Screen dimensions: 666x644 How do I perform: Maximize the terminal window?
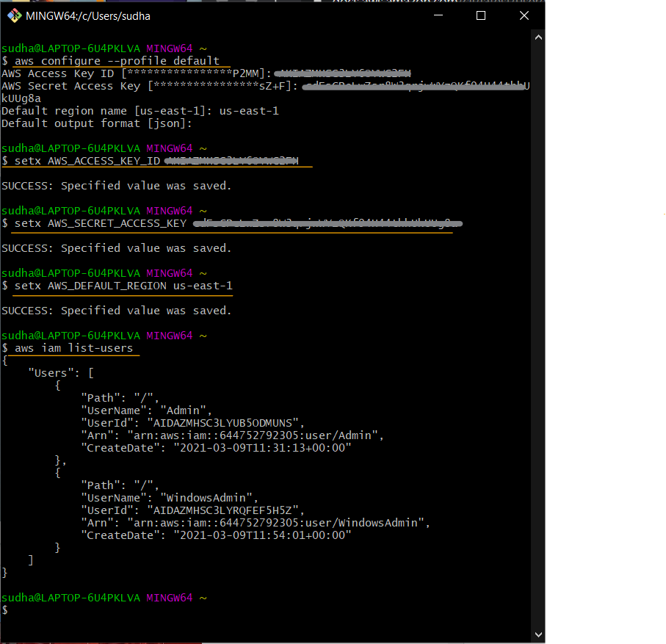[481, 15]
